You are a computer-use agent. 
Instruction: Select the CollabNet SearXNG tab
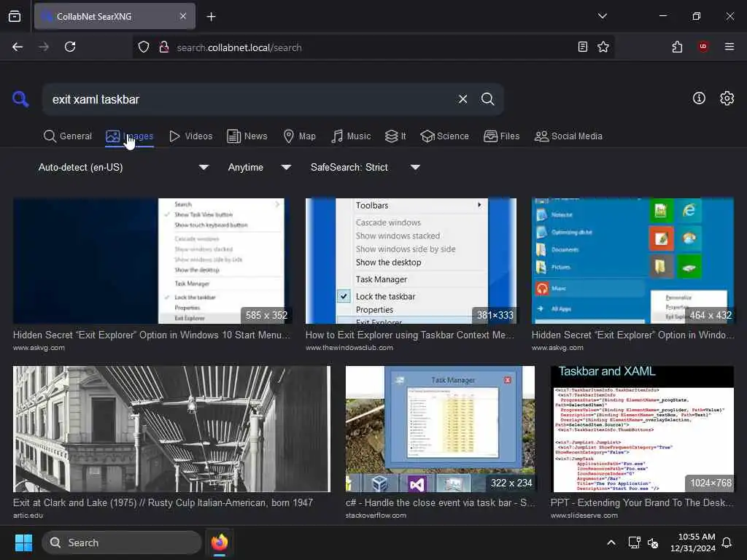coord(115,16)
